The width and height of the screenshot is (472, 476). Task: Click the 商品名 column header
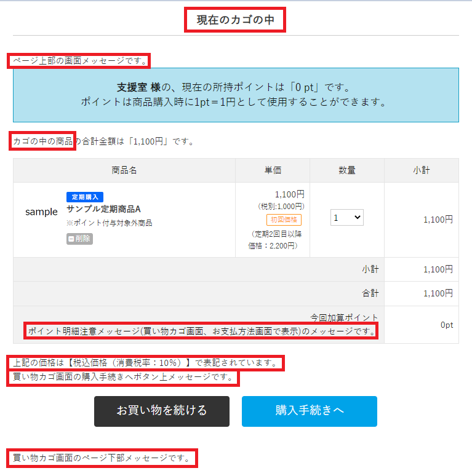point(124,170)
